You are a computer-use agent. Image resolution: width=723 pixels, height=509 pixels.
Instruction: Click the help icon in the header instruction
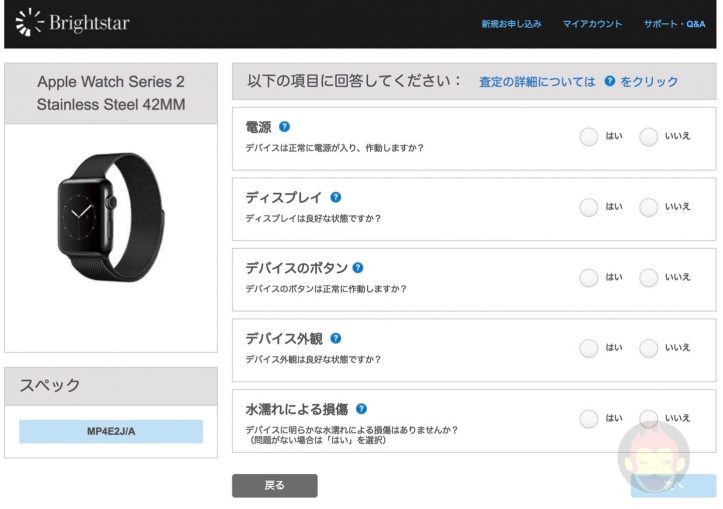pyautogui.click(x=609, y=82)
